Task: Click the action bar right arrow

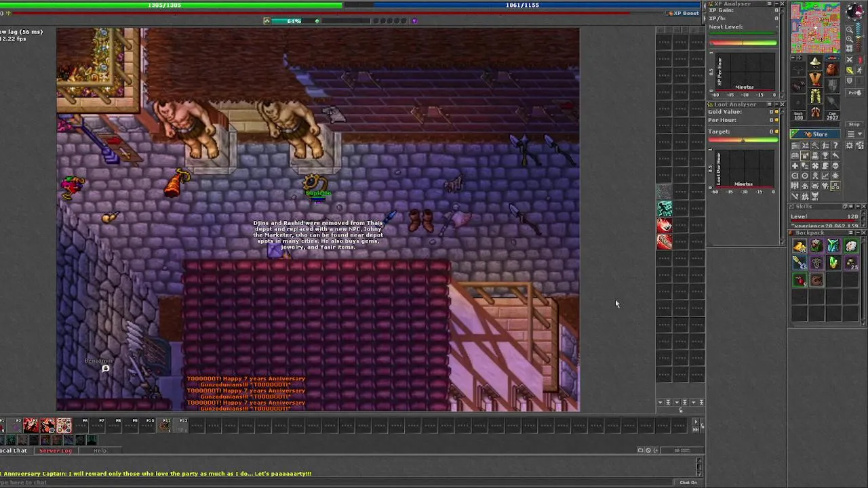Action: pyautogui.click(x=696, y=422)
